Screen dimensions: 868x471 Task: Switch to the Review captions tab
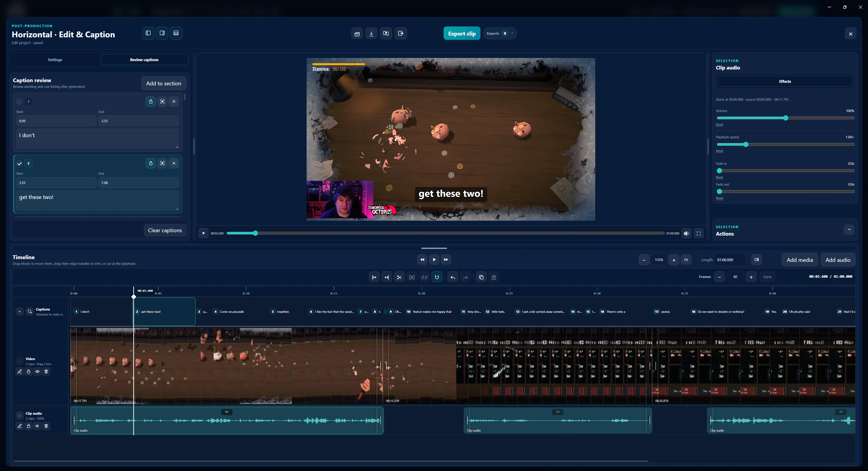[144, 60]
